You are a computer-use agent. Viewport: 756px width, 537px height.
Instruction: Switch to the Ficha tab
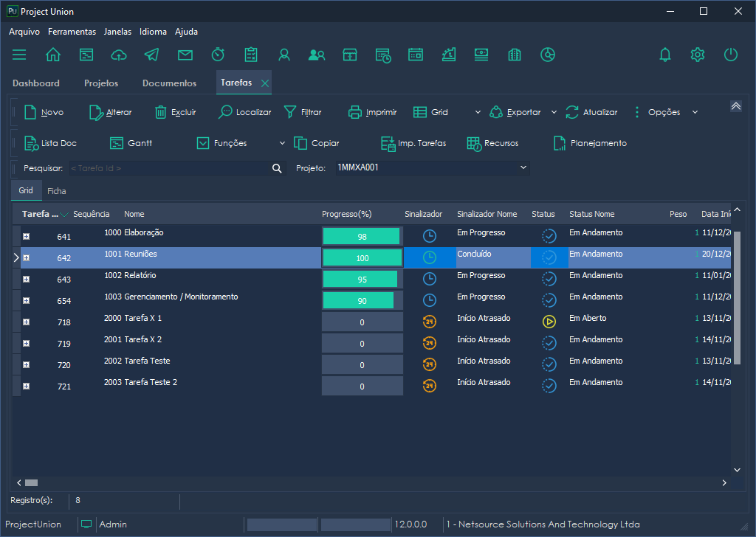click(57, 191)
